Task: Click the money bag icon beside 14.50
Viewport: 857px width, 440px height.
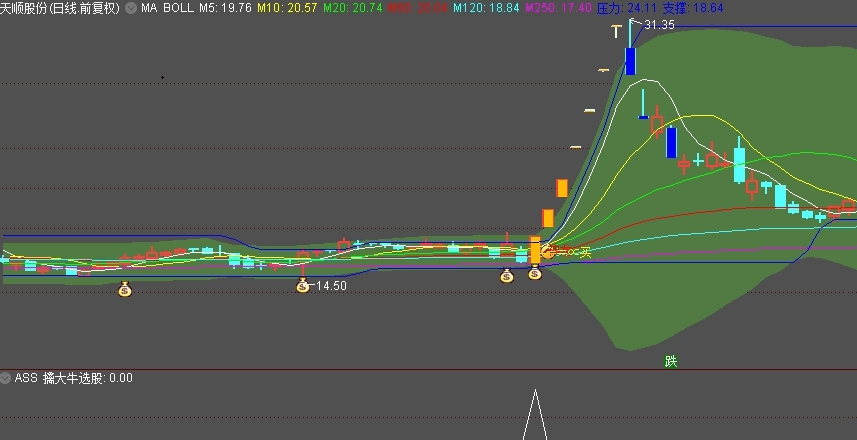Action: pos(303,285)
